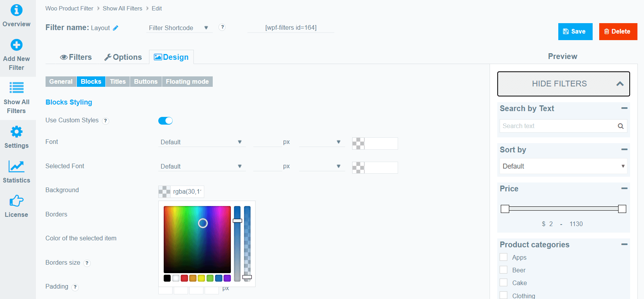Pick the green preset color swatch

pyautogui.click(x=210, y=278)
